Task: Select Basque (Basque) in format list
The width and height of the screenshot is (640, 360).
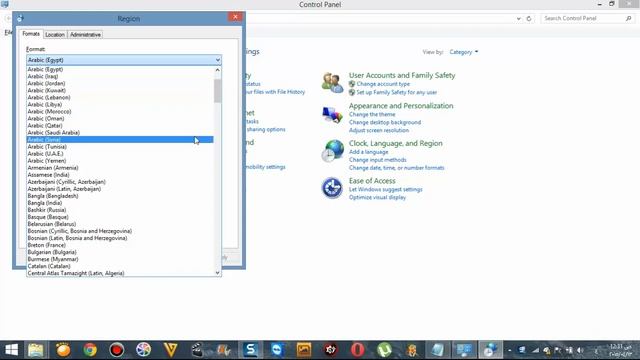Action: click(x=120, y=217)
